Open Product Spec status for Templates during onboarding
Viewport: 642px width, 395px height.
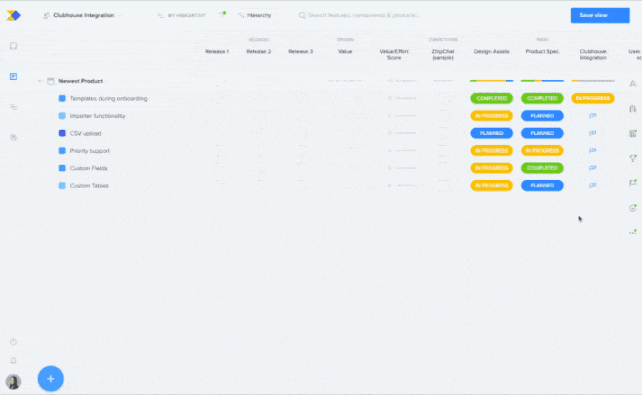[x=542, y=98]
